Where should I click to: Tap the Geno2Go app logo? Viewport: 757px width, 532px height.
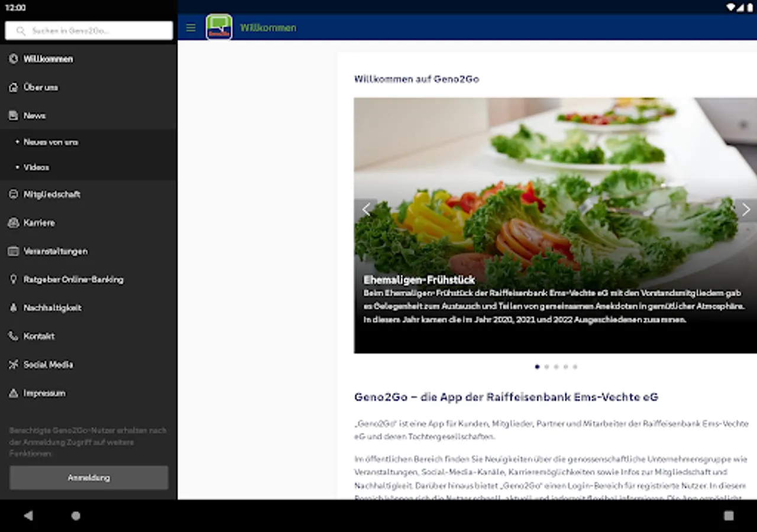tap(219, 27)
